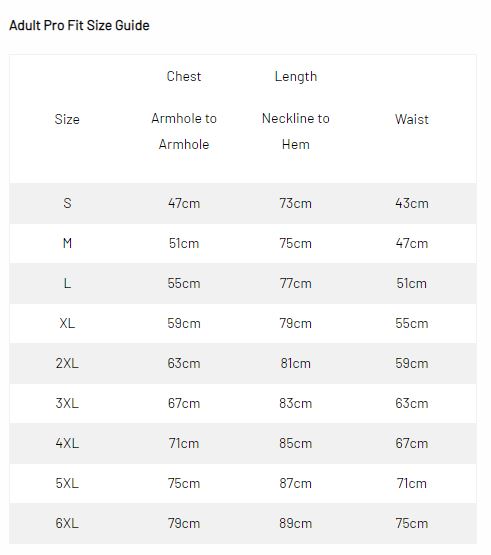Image resolution: width=491 pixels, height=555 pixels.
Task: Click the Armhole to Armhole subheading
Action: point(184,131)
